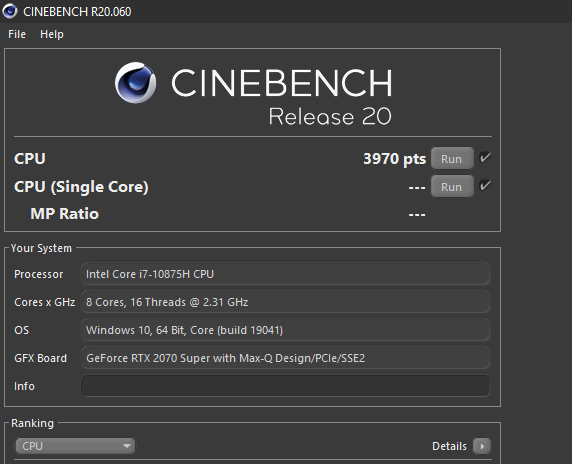Click the Info input field
The width and height of the screenshot is (572, 464).
click(x=285, y=386)
